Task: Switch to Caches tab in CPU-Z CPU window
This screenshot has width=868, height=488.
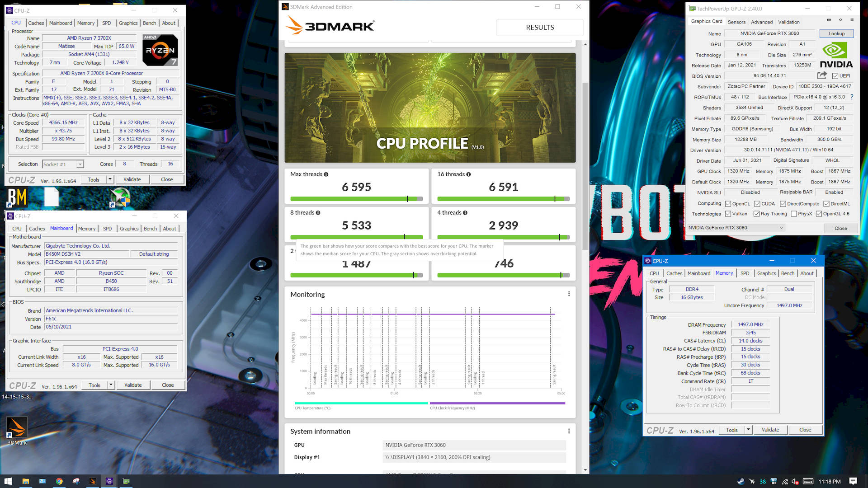Action: click(36, 23)
